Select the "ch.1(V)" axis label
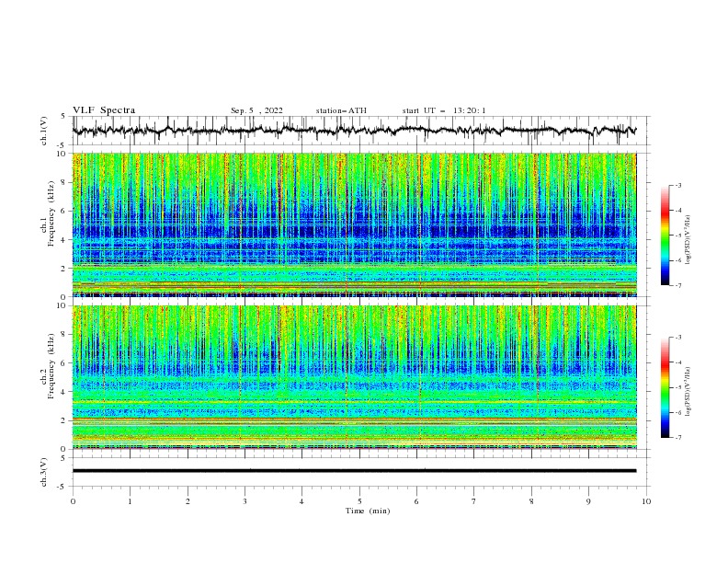The width and height of the screenshot is (728, 563). pos(44,131)
